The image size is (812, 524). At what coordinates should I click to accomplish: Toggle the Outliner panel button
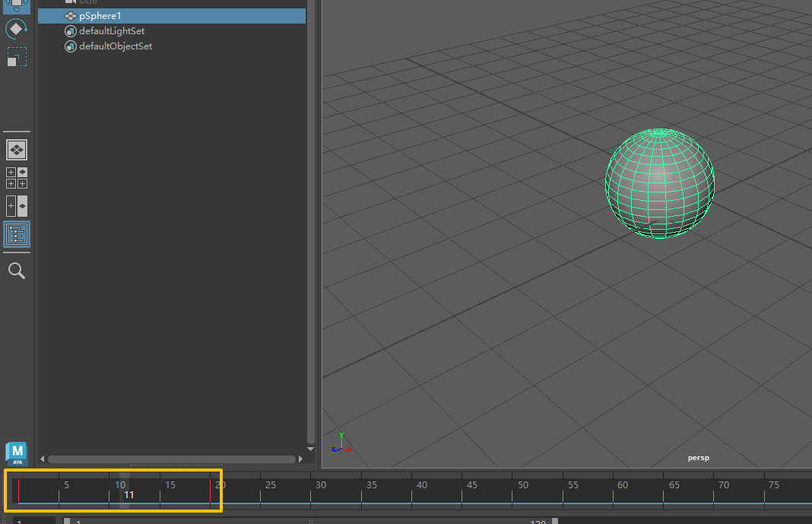click(x=17, y=234)
